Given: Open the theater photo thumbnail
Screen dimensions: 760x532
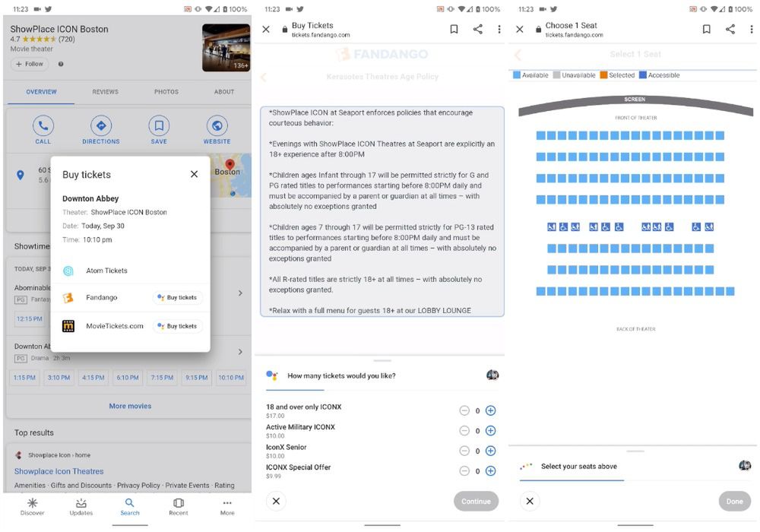Looking at the screenshot, I should 226,47.
